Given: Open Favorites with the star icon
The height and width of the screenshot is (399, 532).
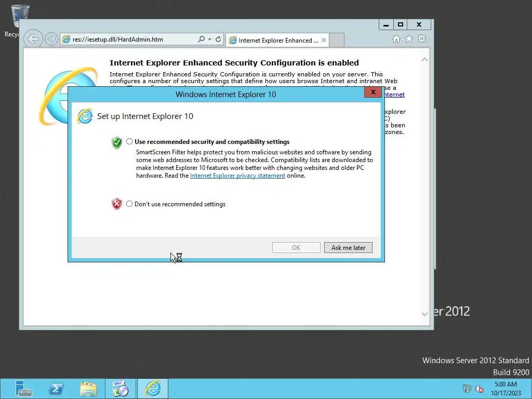Looking at the screenshot, I should pyautogui.click(x=409, y=39).
